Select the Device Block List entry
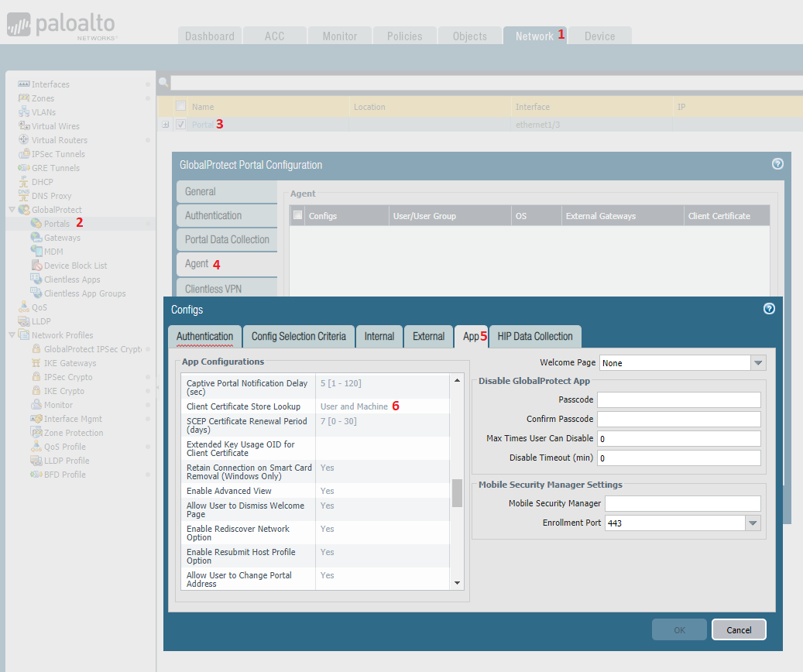 (x=70, y=265)
